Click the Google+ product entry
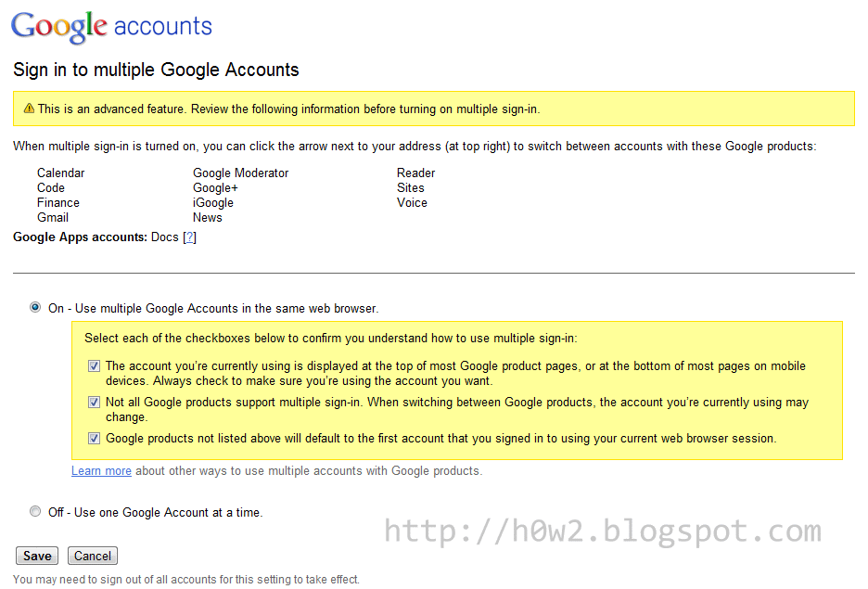This screenshot has height=589, width=868. (x=215, y=187)
